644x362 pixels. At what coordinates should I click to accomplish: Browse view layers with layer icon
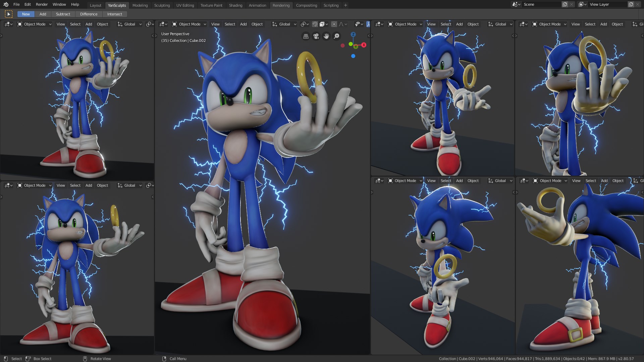(x=583, y=4)
